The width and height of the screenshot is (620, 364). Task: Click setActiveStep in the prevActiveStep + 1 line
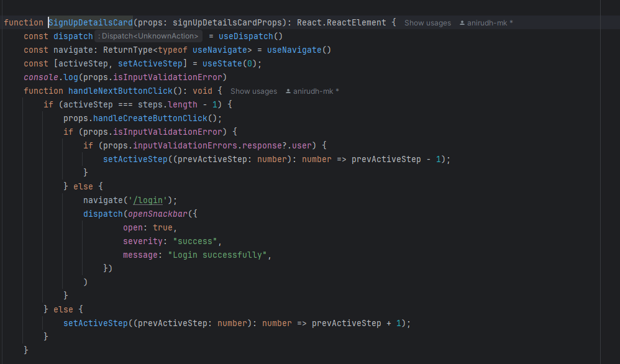coord(96,323)
